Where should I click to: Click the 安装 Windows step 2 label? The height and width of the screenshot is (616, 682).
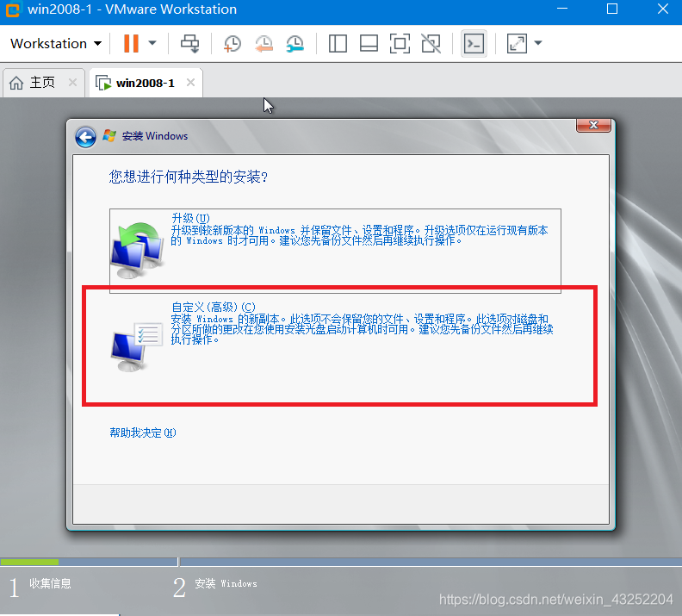point(226,583)
